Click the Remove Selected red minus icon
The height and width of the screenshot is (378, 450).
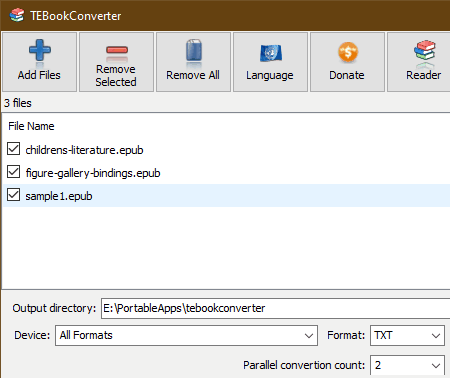pos(117,50)
